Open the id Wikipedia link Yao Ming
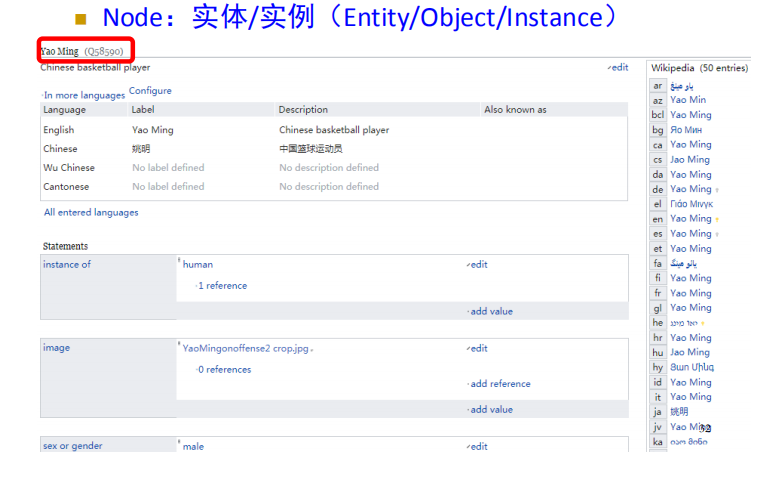The height and width of the screenshot is (479, 765). coord(691,382)
